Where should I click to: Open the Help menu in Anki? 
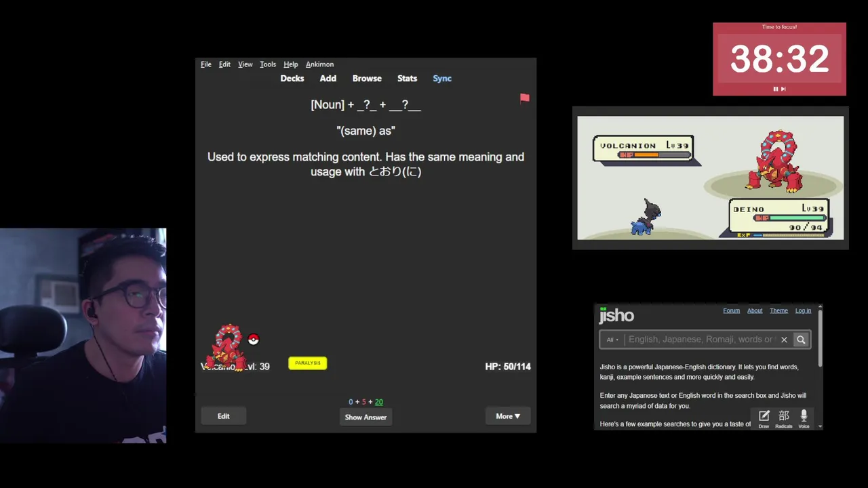[290, 64]
